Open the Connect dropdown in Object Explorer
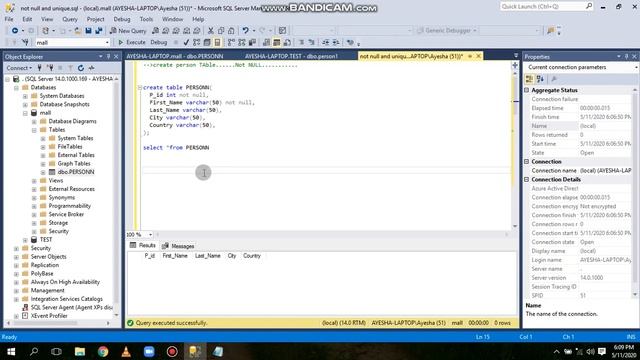This screenshot has width=640, height=360. click(x=19, y=68)
